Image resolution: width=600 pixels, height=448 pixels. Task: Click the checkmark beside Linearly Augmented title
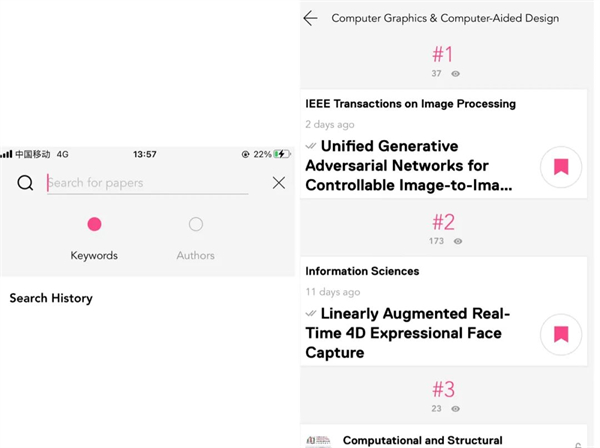coord(311,313)
